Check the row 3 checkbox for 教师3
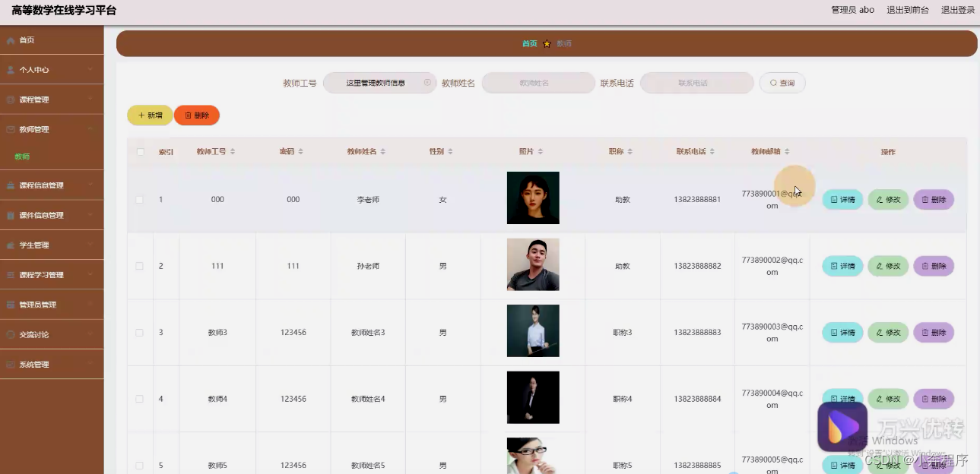Viewport: 980px width, 474px height. click(x=139, y=333)
